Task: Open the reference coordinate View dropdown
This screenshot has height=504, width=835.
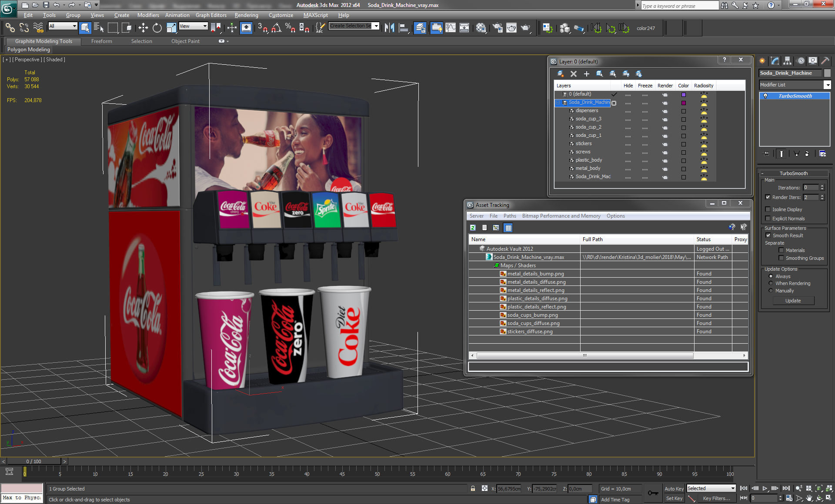Action: tap(194, 27)
